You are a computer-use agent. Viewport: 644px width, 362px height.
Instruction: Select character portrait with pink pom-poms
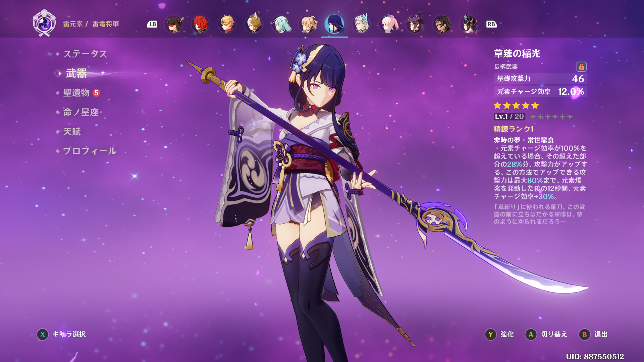(x=469, y=24)
